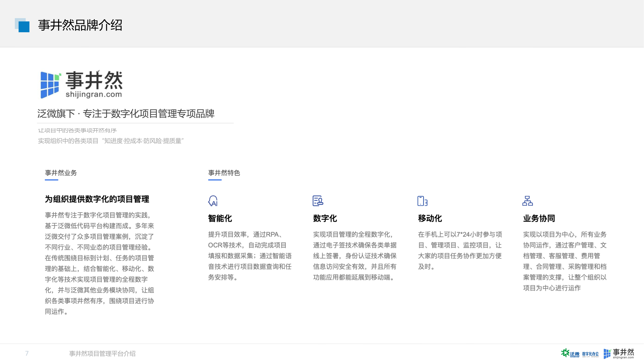
Task: Click the slide title 事井然品牌介绍
Action: tap(80, 25)
